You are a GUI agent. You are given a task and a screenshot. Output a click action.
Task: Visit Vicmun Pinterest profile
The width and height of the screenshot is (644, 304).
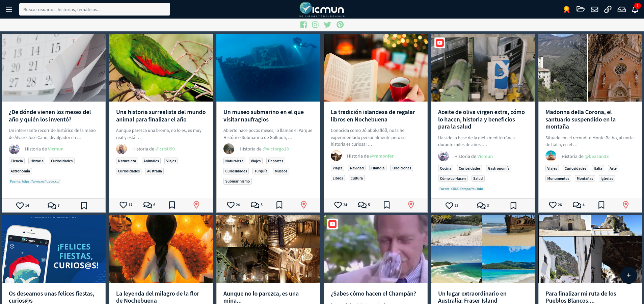[340, 25]
